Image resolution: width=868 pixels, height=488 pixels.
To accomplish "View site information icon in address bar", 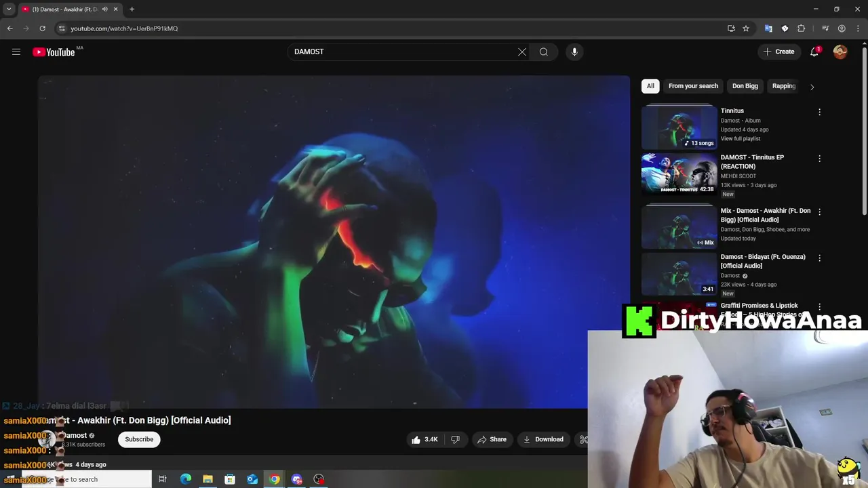I will (x=62, y=28).
